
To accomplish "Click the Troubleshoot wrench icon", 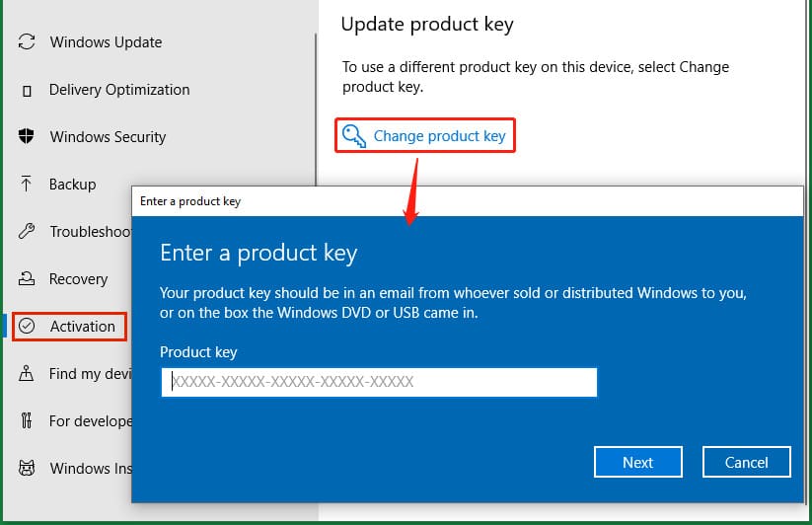I will tap(28, 232).
